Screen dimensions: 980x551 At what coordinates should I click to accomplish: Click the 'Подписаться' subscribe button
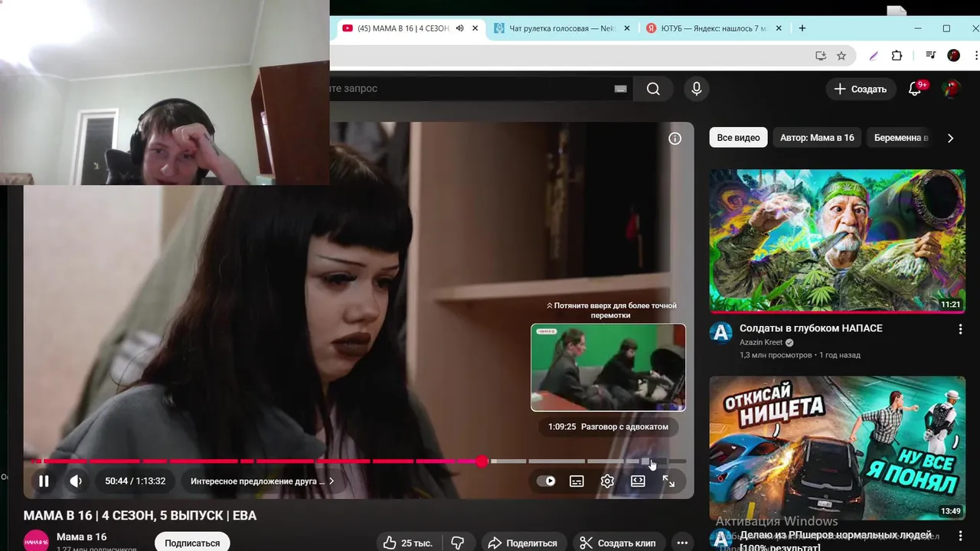coord(192,543)
